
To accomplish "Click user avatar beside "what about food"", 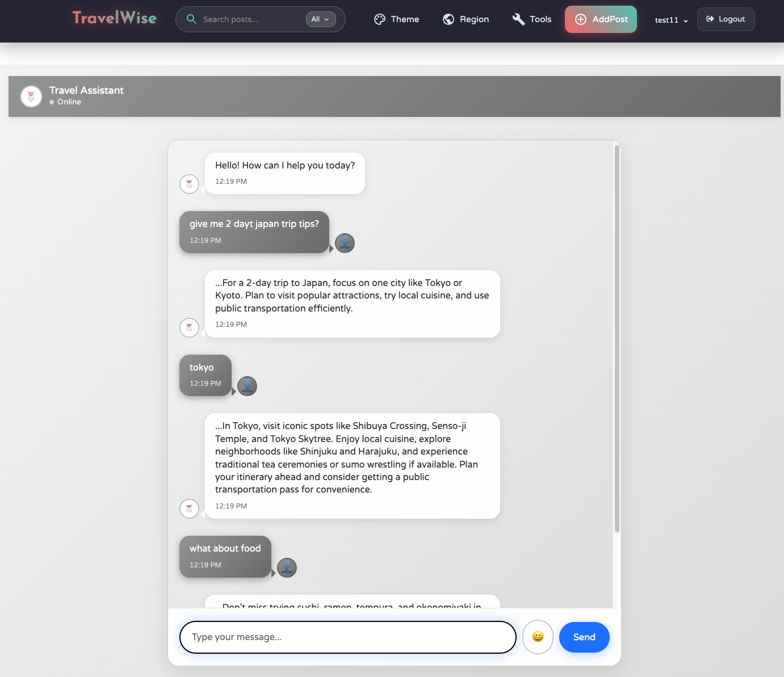I will tap(287, 567).
